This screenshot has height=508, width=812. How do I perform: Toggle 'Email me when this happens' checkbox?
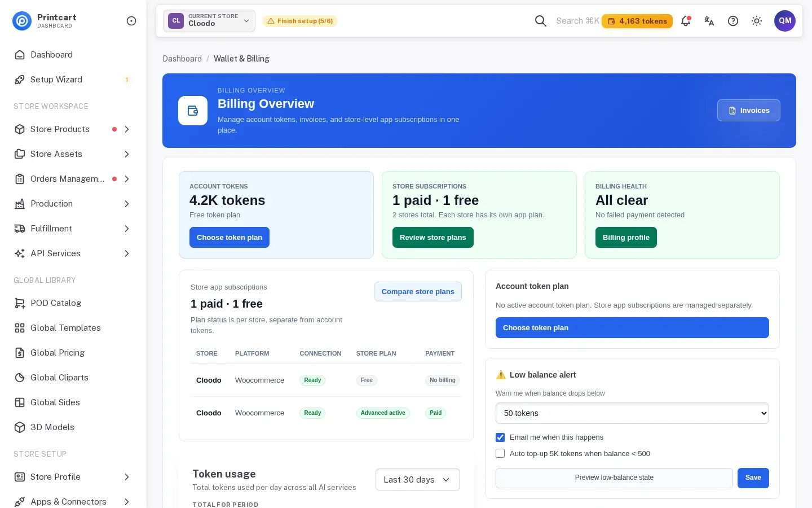[500, 437]
